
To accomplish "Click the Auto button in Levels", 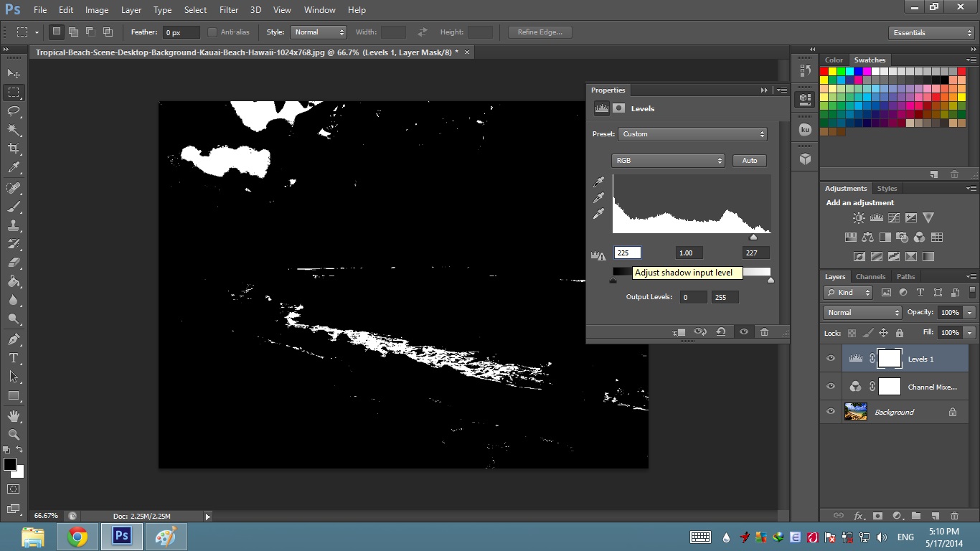I will (750, 161).
